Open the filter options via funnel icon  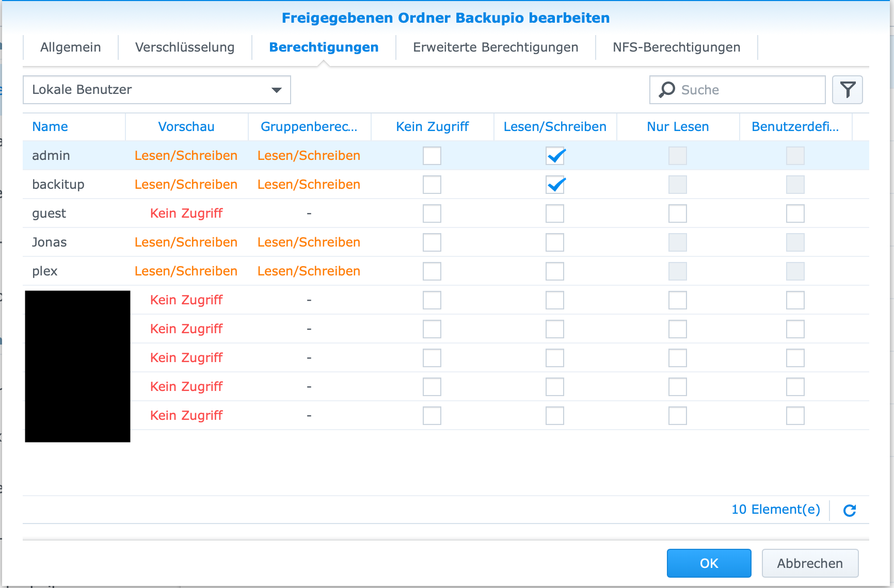pos(847,90)
